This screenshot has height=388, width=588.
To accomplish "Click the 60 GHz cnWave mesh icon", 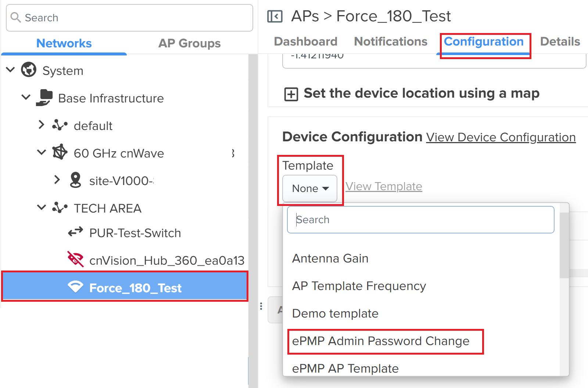I will point(60,152).
